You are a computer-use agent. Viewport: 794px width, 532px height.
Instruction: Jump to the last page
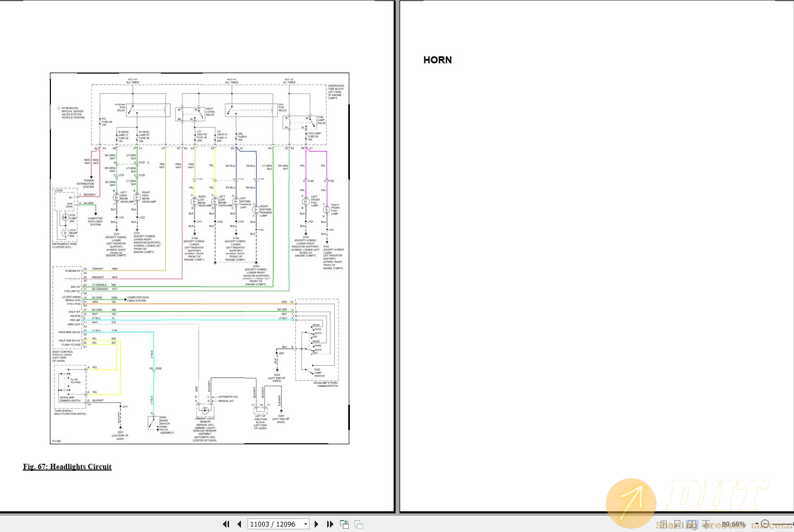pos(330,524)
